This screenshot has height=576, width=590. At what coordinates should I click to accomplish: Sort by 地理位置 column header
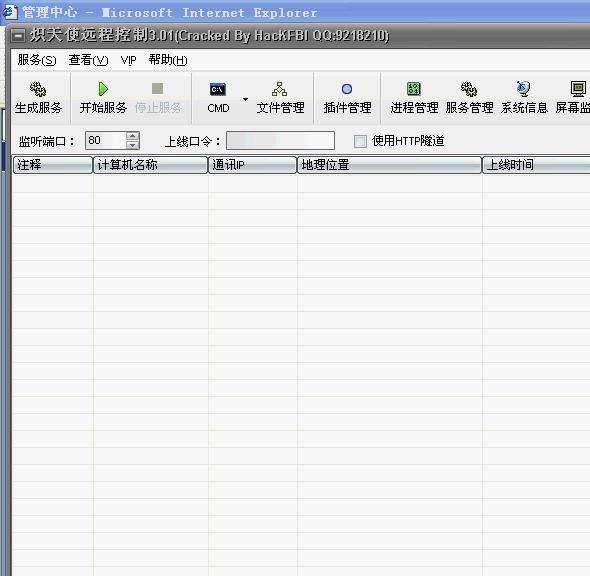(x=389, y=165)
